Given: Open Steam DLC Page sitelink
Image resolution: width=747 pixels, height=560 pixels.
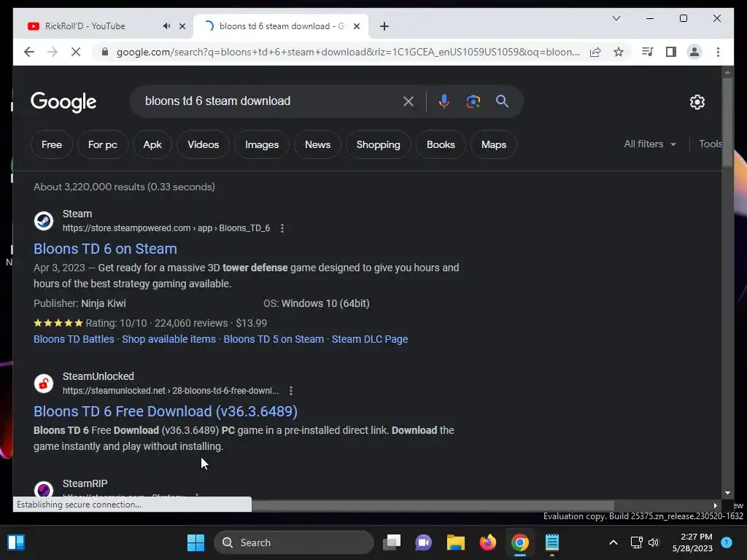Looking at the screenshot, I should (x=370, y=339).
